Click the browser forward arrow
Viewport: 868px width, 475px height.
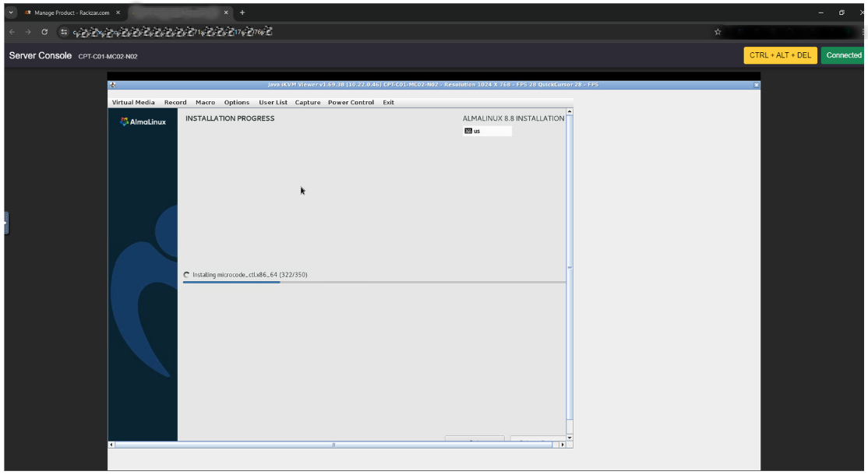pyautogui.click(x=28, y=32)
